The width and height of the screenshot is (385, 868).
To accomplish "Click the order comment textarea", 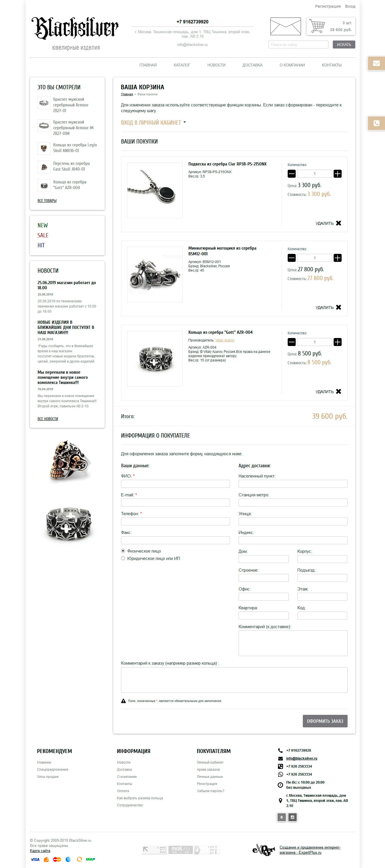I will point(234,680).
